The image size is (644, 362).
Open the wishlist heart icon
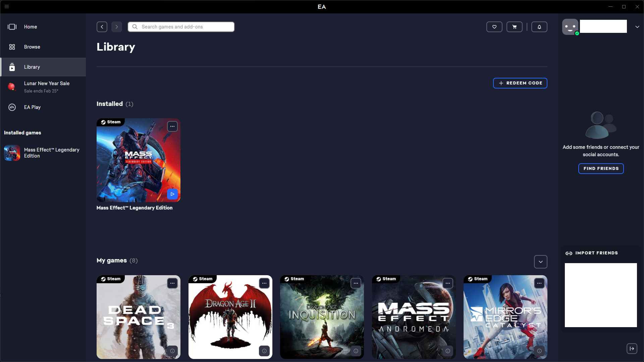coord(494,27)
